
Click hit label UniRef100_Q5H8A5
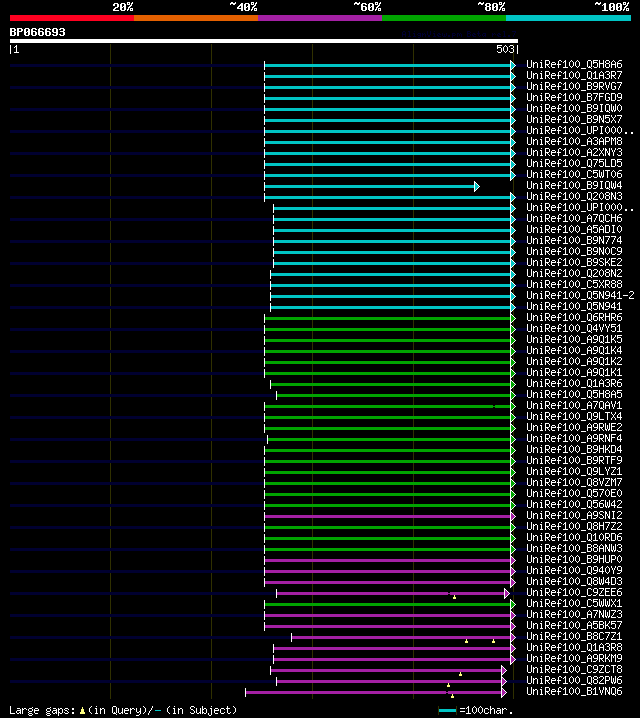[x=574, y=394]
